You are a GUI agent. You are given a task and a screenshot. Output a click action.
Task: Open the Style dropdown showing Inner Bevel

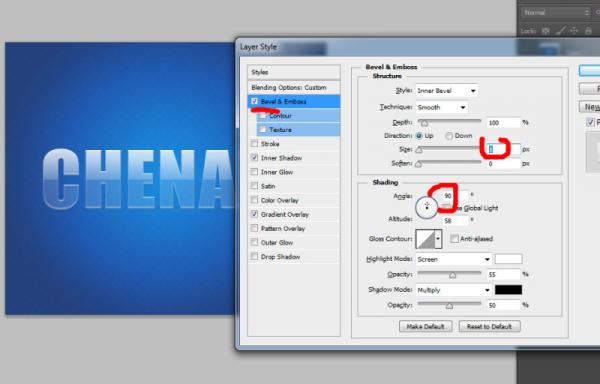click(447, 91)
